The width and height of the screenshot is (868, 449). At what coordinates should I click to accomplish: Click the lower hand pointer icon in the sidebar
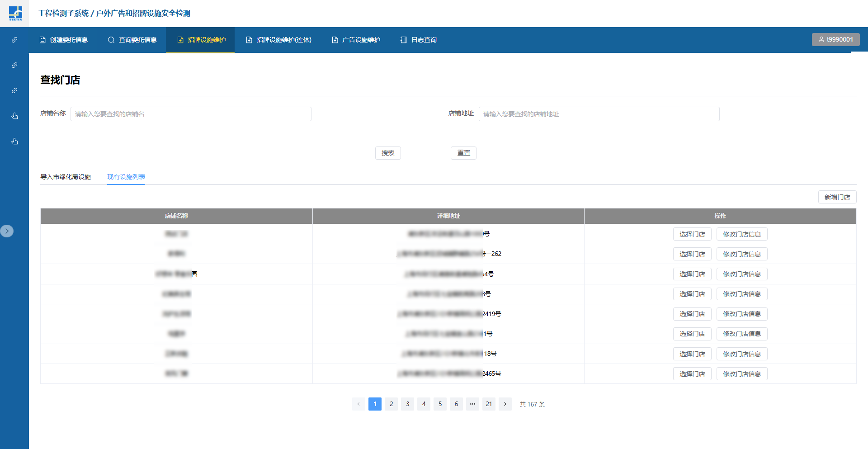[14, 142]
